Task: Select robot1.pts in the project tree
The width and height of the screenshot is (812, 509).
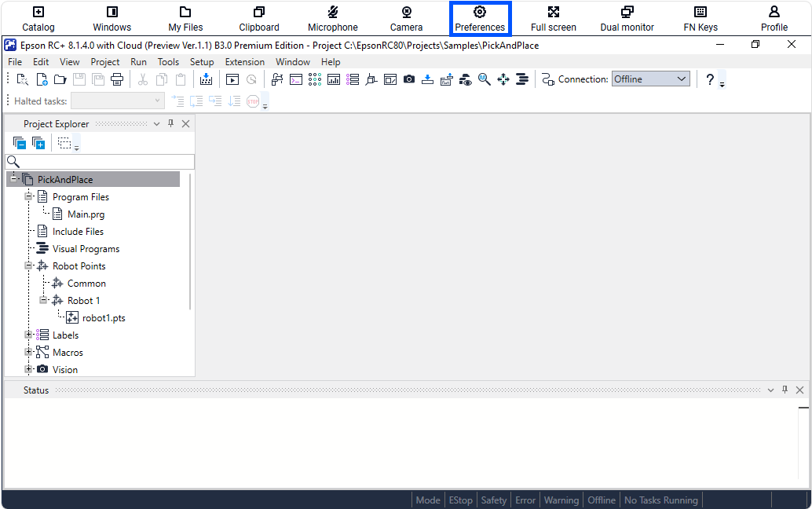Action: pyautogui.click(x=104, y=318)
